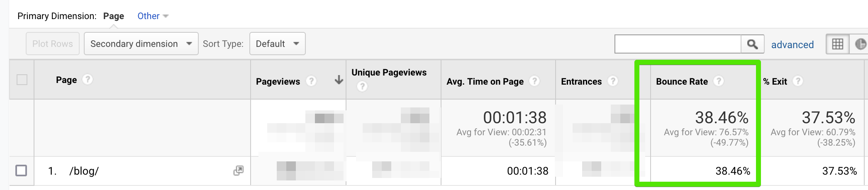Image resolution: width=868 pixels, height=190 pixels.
Task: Sort by the Bounce Rate column header
Action: tap(682, 82)
